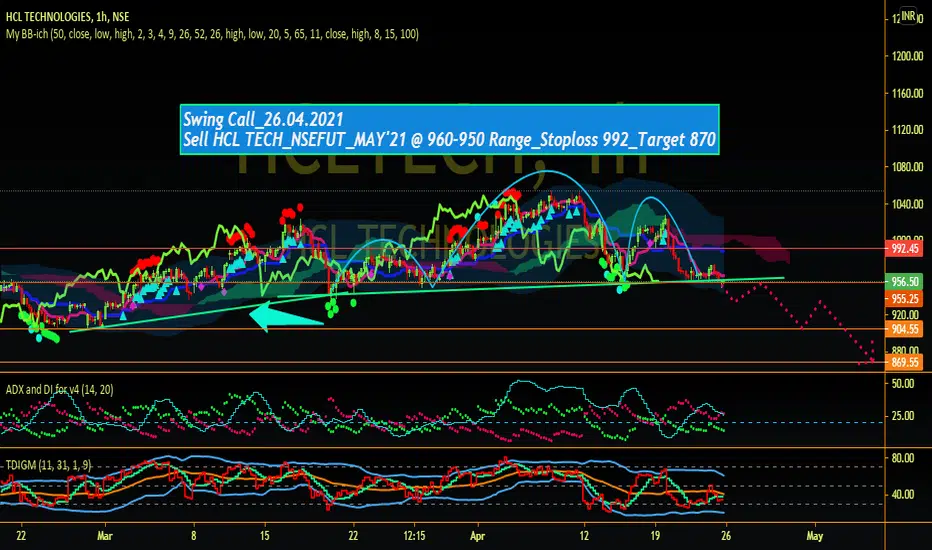Click 50.00 on the ADX axis
The height and width of the screenshot is (550, 932).
[x=903, y=384]
